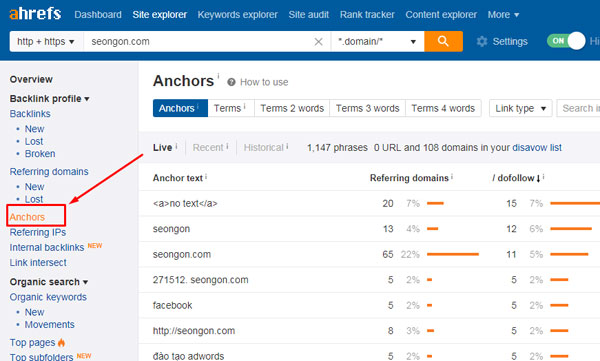
Task: Click the dofollow sort arrow icon
Action: coord(538,178)
